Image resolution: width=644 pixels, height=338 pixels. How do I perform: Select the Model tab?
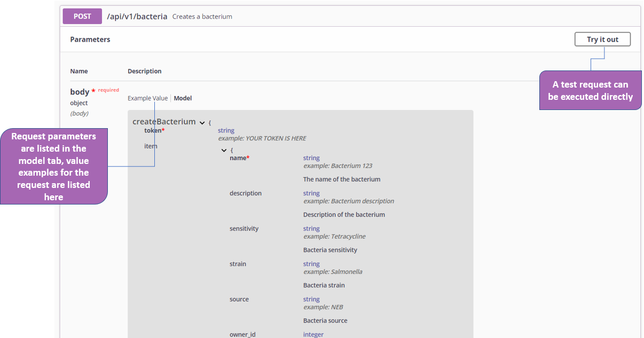(x=183, y=98)
